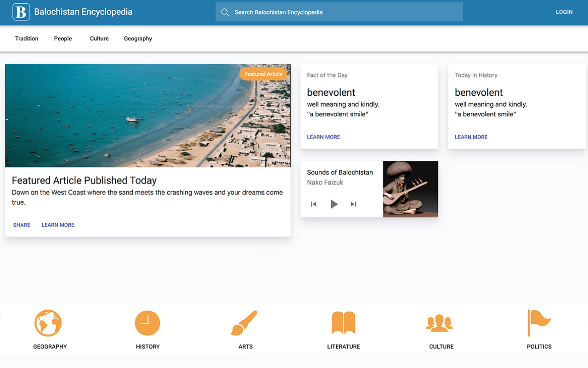Open the Tradition menu item

click(27, 39)
